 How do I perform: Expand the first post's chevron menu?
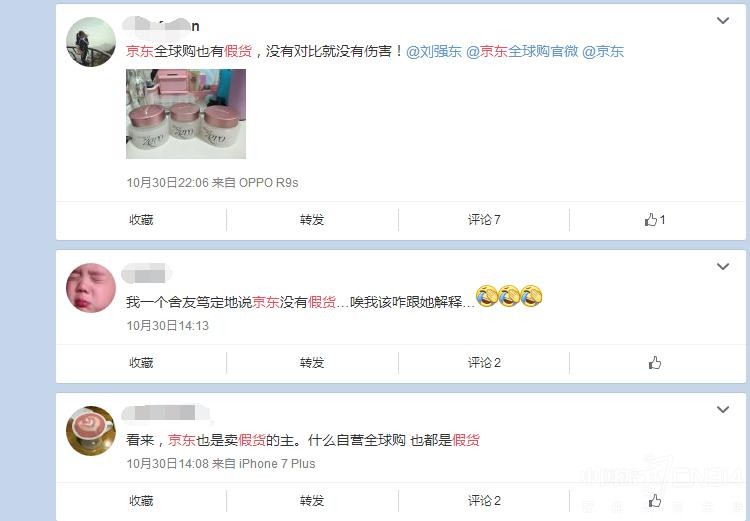click(723, 20)
